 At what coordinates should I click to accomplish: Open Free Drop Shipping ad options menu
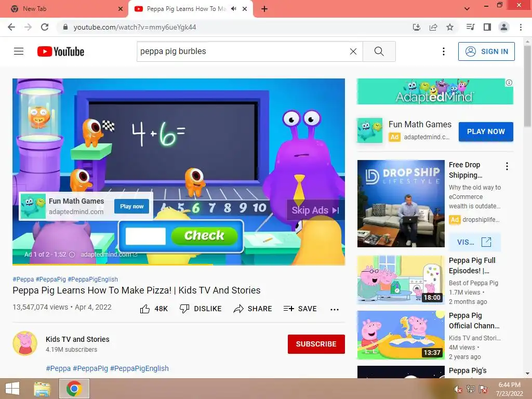coord(507,166)
